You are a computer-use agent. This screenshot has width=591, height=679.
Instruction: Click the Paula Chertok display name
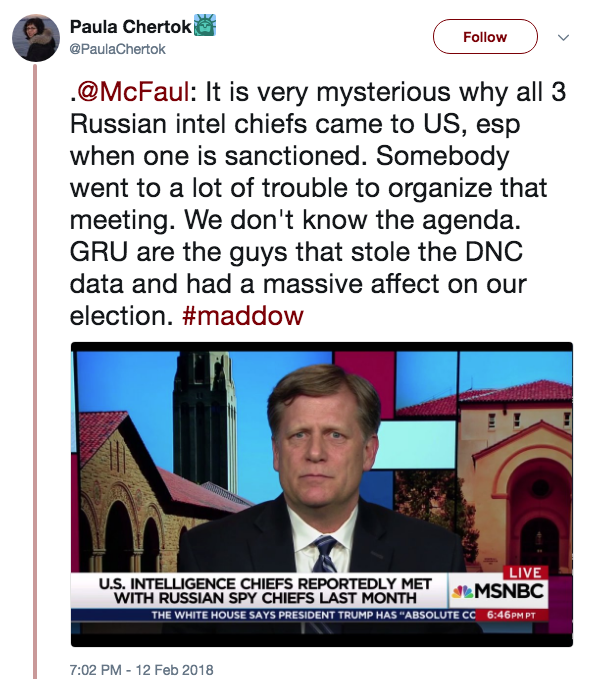(130, 26)
